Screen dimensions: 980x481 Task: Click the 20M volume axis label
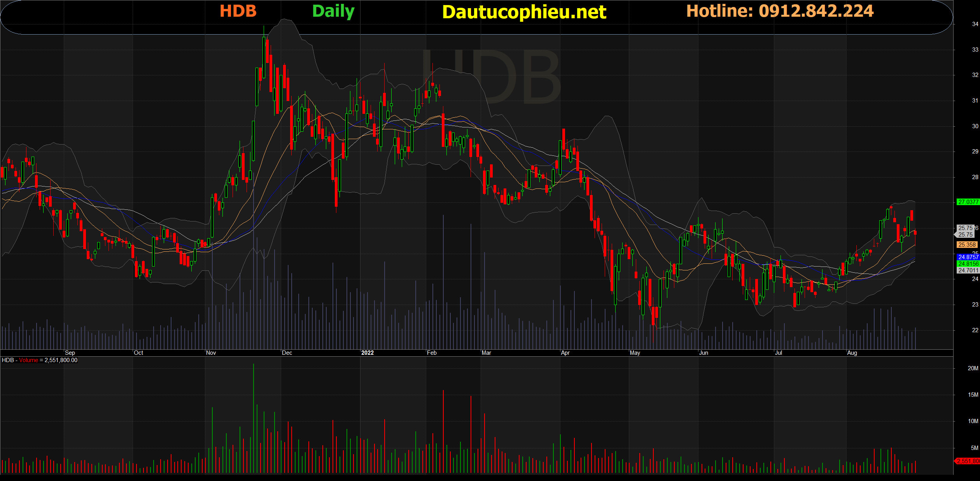pos(973,368)
